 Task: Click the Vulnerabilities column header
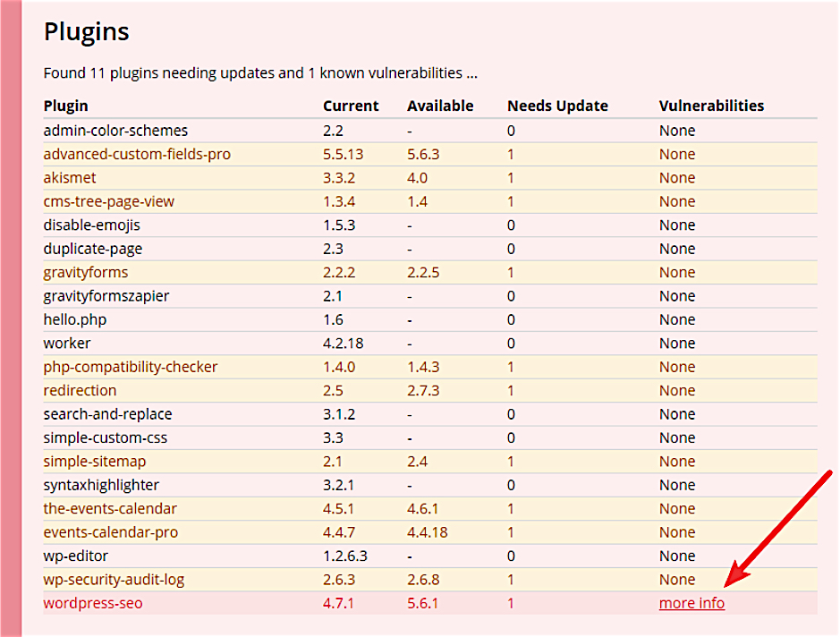[711, 106]
